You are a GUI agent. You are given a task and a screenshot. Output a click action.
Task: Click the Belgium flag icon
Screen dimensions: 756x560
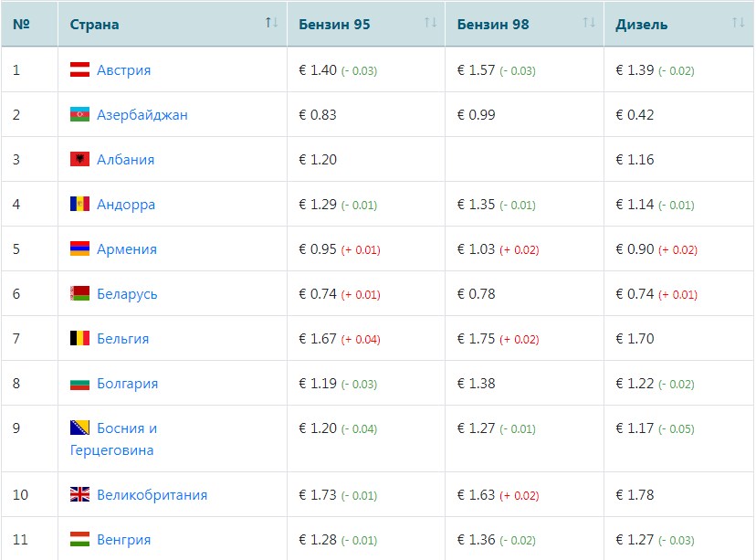79,338
